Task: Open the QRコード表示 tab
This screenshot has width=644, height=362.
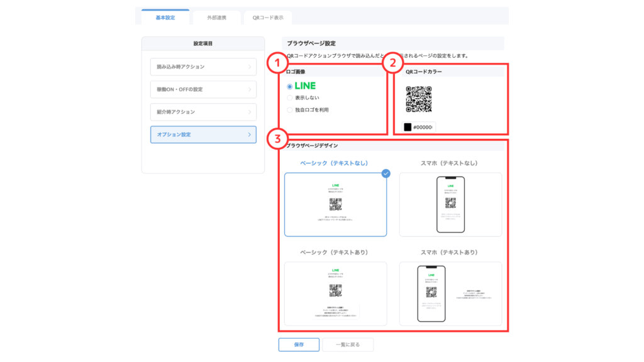Action: click(268, 18)
